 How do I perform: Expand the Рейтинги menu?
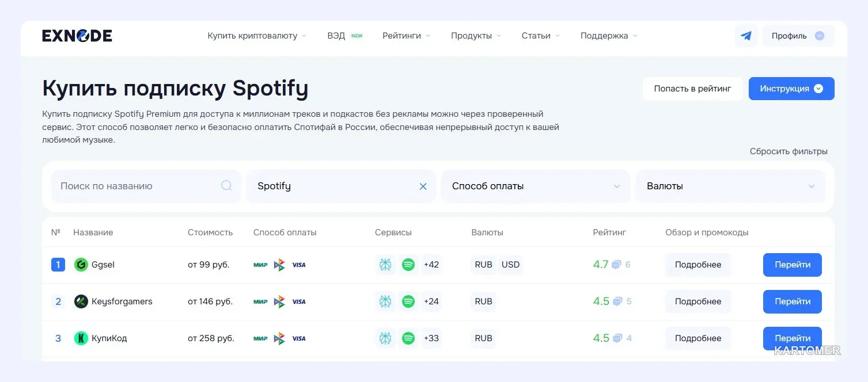(x=407, y=36)
